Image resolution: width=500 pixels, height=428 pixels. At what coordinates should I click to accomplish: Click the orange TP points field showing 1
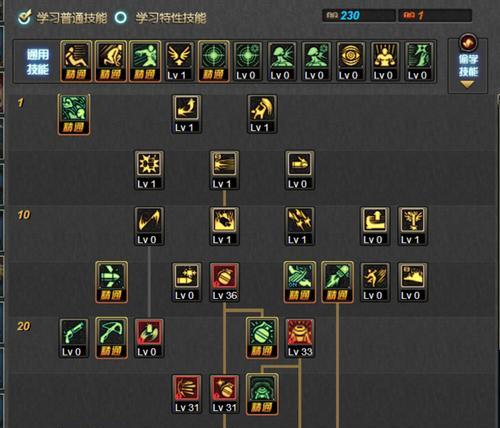[435, 15]
